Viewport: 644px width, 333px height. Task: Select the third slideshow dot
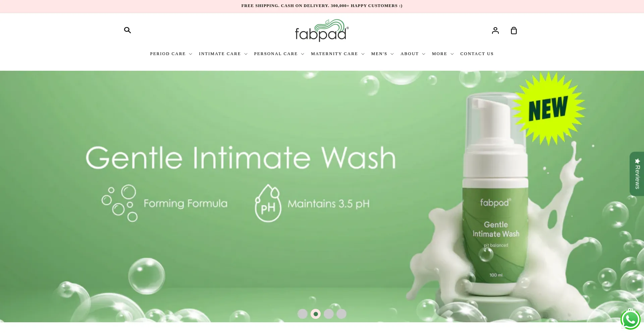click(329, 314)
